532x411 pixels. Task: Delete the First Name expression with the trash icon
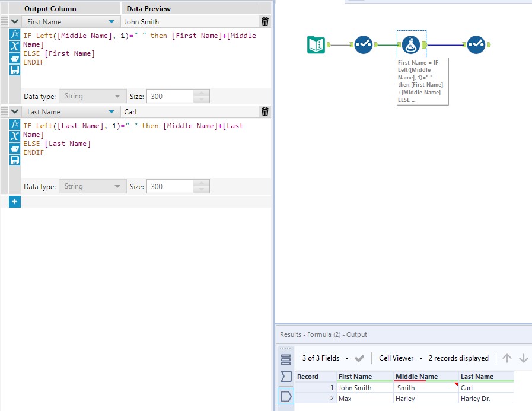click(x=265, y=21)
